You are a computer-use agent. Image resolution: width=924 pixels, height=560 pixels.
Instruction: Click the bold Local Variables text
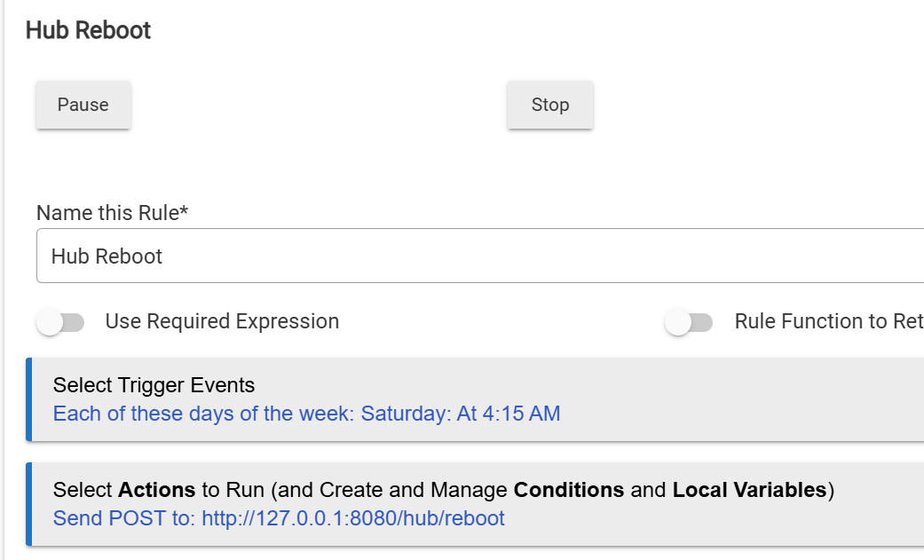pyautogui.click(x=749, y=490)
